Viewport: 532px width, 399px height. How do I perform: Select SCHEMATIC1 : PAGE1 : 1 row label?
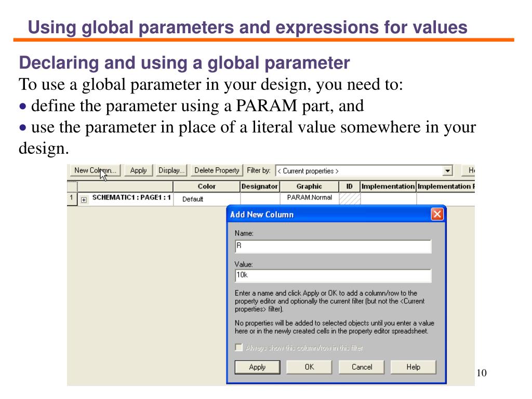tap(131, 197)
